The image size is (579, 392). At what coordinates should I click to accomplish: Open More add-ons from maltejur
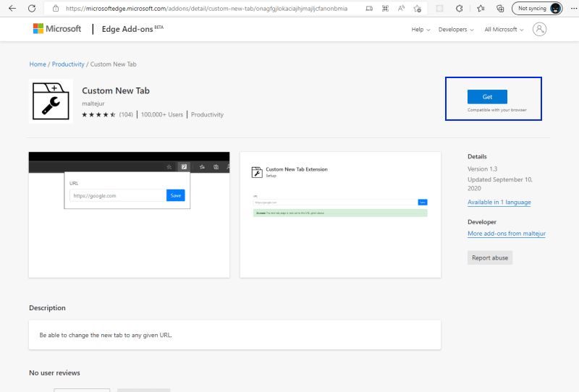(x=506, y=234)
